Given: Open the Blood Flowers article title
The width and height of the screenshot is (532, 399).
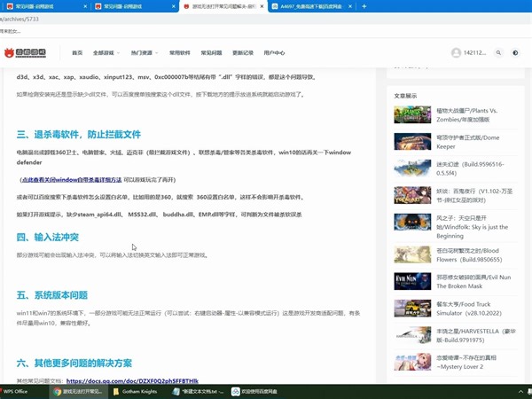Looking at the screenshot, I should coord(469,254).
